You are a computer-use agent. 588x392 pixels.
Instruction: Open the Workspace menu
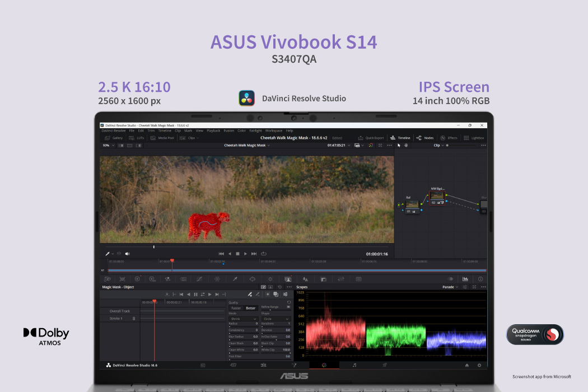pos(274,130)
